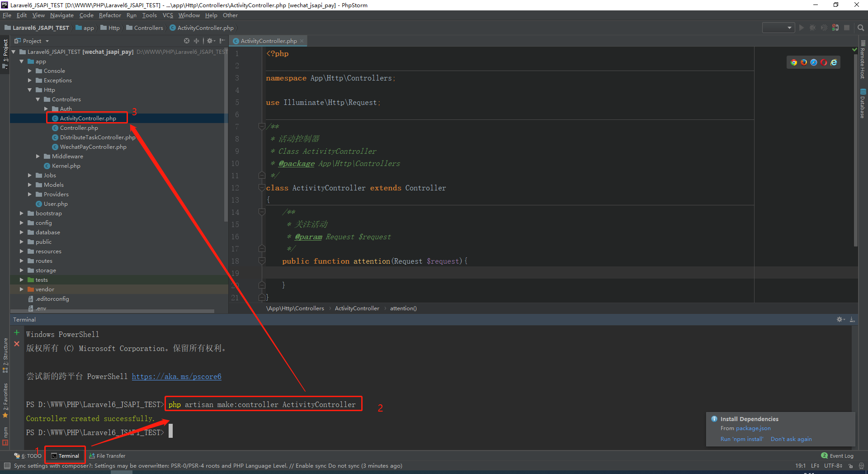Click Collapse All icon in Project panel
This screenshot has width=868, height=474.
pyautogui.click(x=196, y=41)
